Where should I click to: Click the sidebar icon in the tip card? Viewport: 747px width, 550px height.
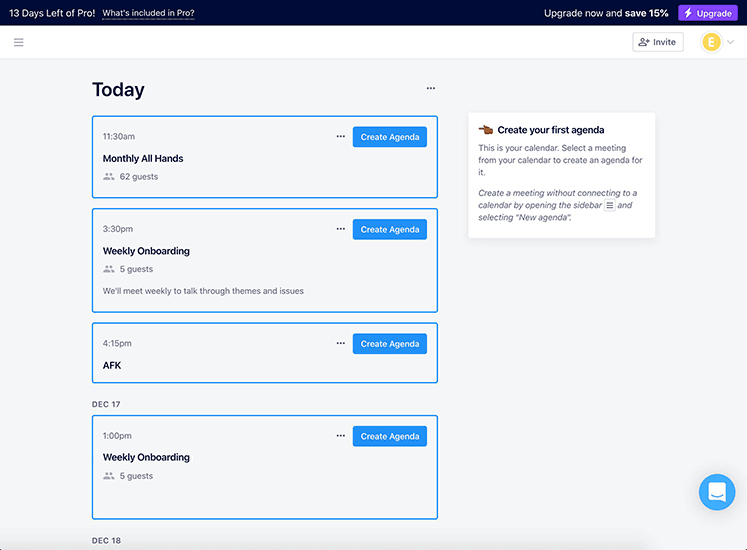[610, 205]
